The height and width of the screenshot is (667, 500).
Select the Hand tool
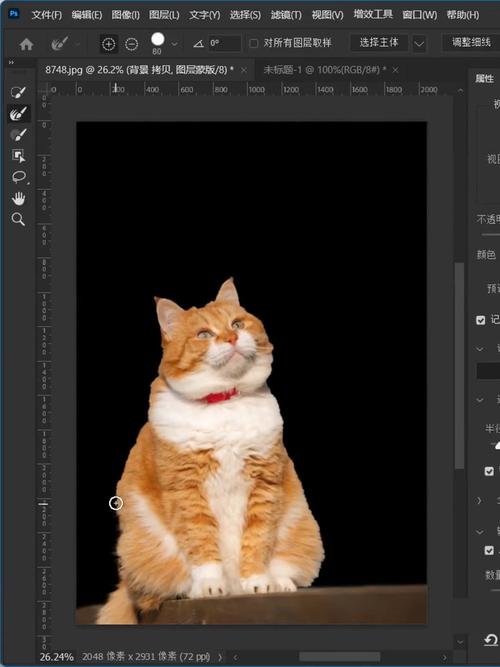[x=18, y=198]
